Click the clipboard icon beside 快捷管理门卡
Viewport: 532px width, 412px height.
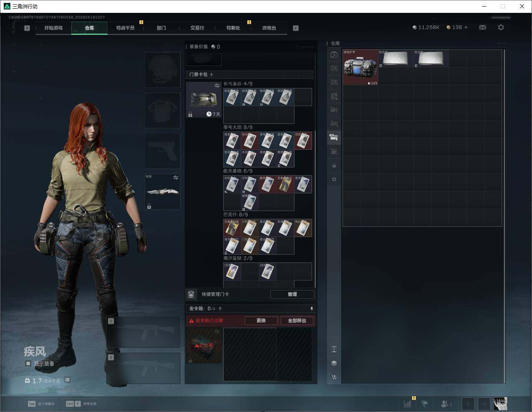pos(191,294)
